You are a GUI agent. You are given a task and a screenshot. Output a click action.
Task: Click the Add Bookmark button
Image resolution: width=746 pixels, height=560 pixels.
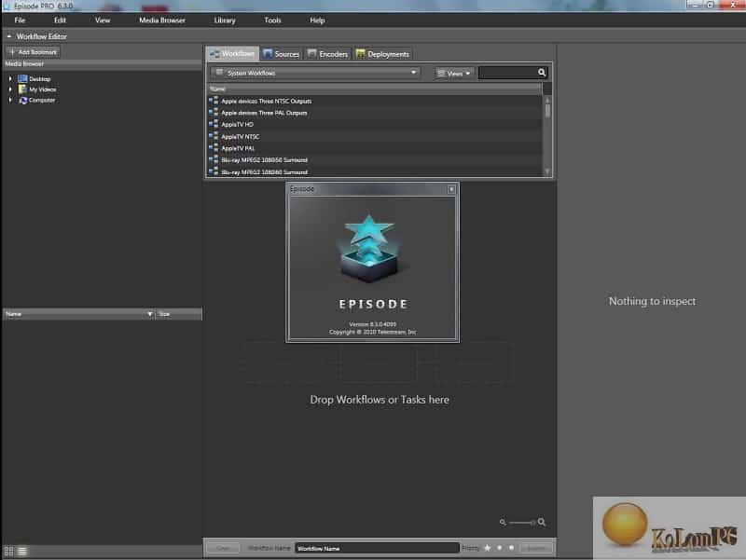point(33,52)
